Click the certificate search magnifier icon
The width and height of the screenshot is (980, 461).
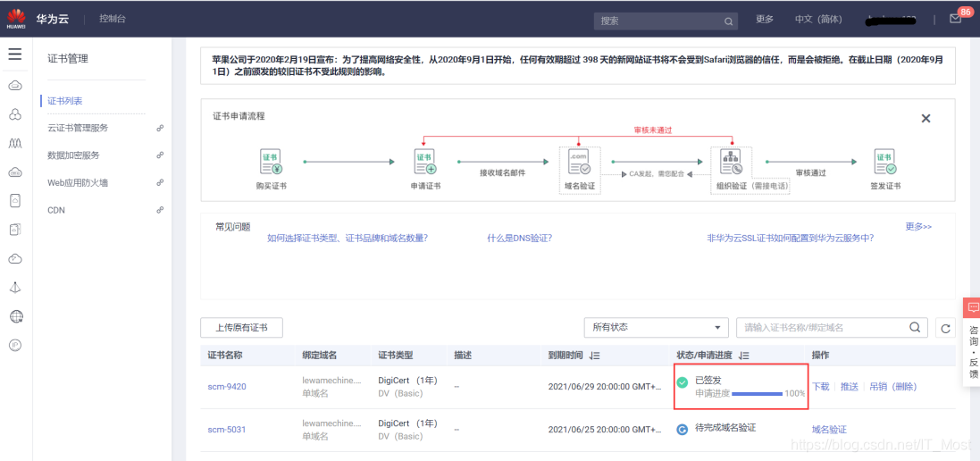(915, 327)
